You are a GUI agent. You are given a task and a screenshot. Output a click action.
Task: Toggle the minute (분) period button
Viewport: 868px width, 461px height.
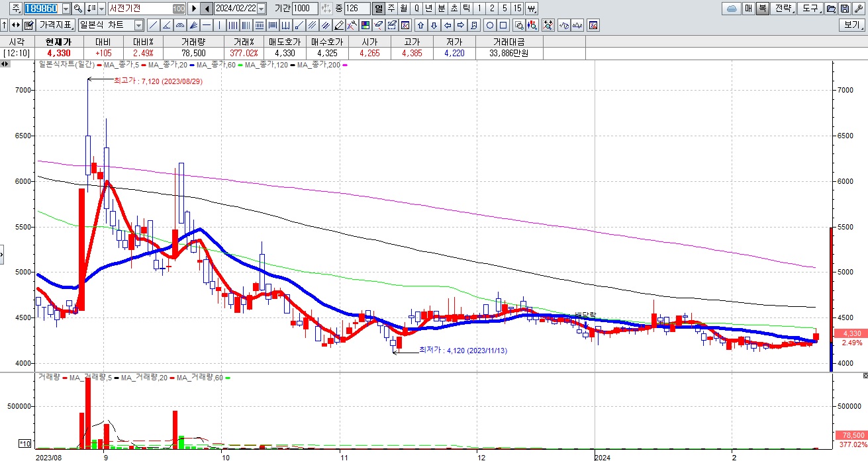(441, 9)
